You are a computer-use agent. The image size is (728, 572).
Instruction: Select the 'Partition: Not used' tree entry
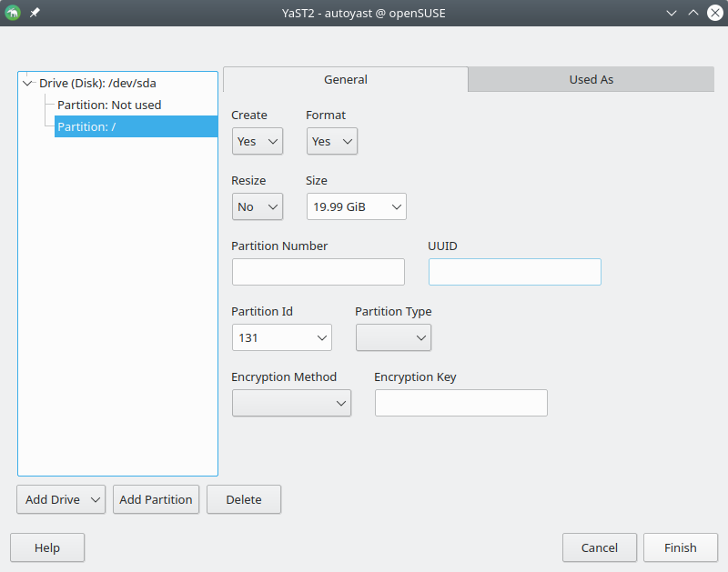[109, 105]
